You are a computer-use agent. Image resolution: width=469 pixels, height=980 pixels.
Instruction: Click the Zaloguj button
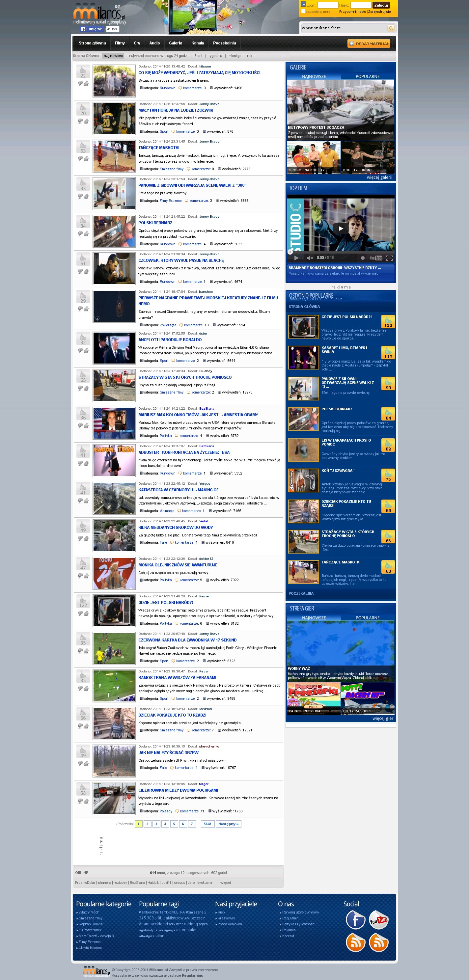point(381,5)
